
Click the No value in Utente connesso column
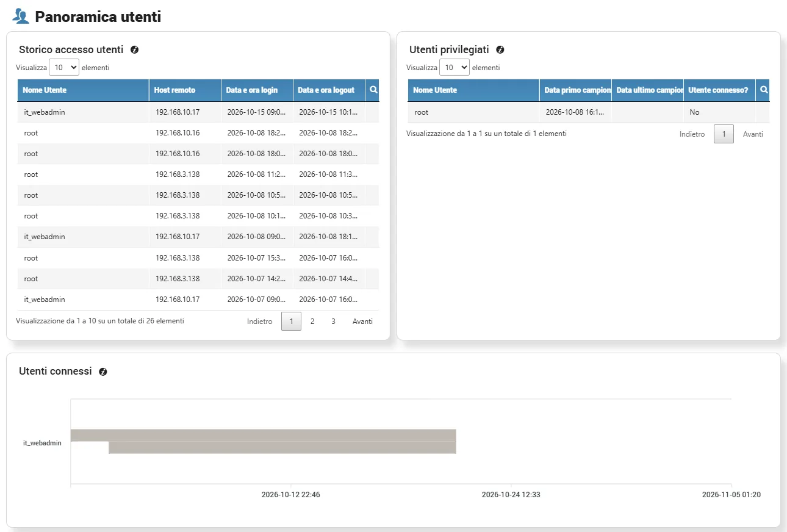click(694, 112)
